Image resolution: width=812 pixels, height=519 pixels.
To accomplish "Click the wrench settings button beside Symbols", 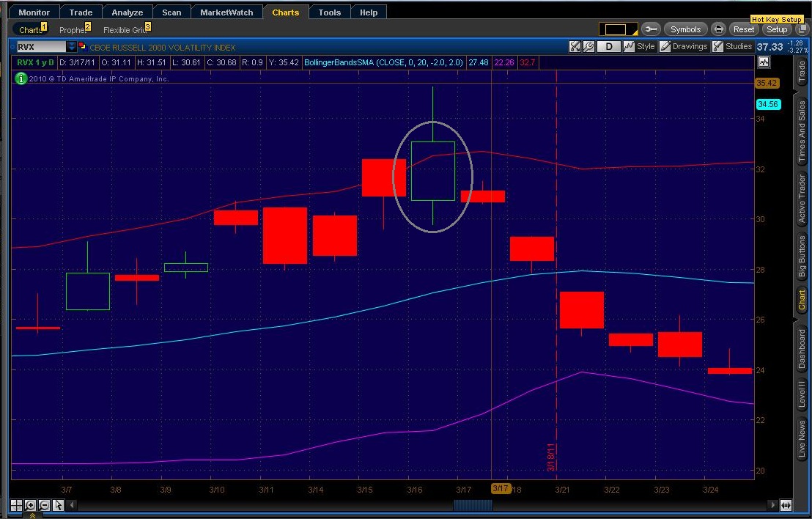I will pyautogui.click(x=651, y=29).
